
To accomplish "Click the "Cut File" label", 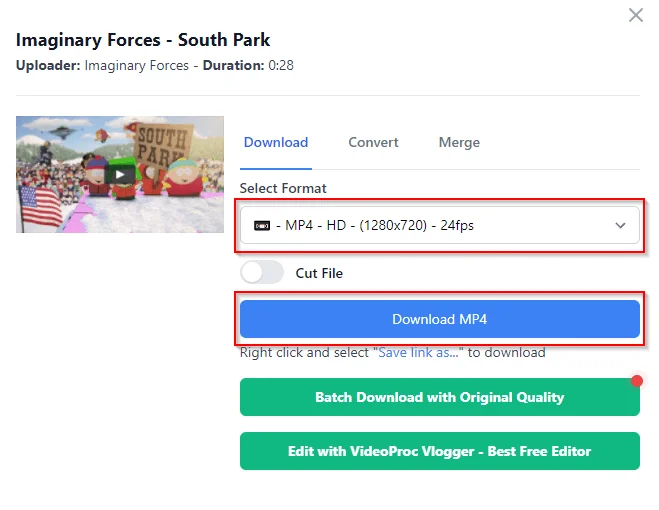I will tap(319, 273).
